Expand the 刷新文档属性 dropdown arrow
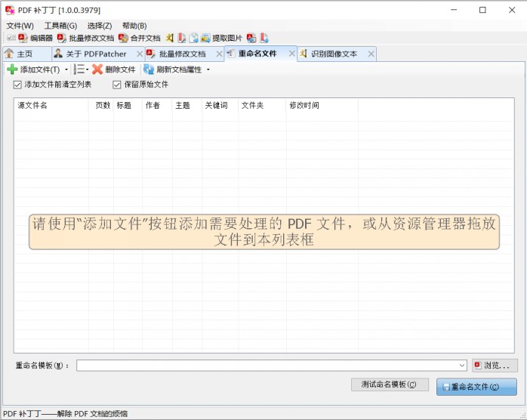 coord(208,69)
